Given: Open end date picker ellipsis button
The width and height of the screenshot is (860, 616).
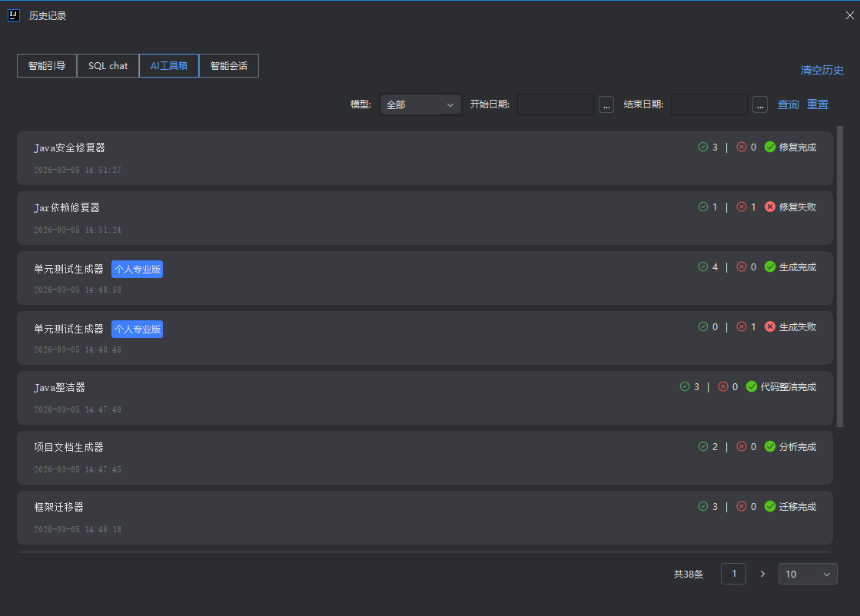Looking at the screenshot, I should point(760,105).
